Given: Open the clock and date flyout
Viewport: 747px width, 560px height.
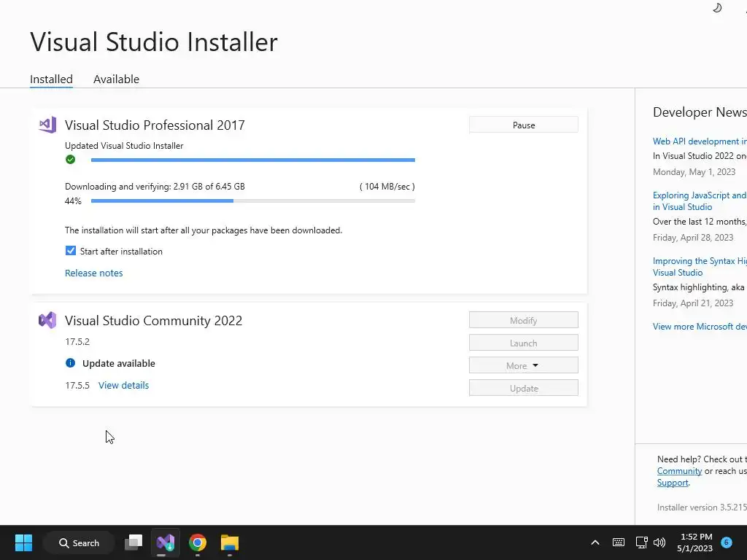Looking at the screenshot, I should coord(694,542).
